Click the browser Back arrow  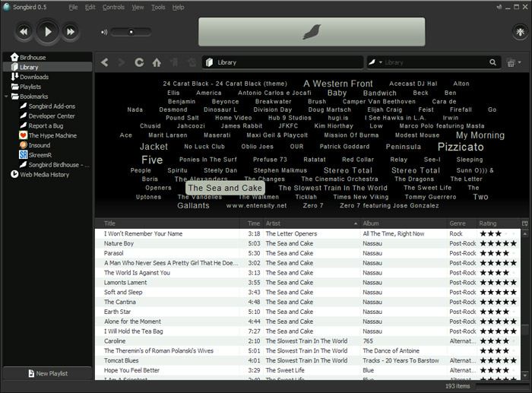click(x=105, y=62)
